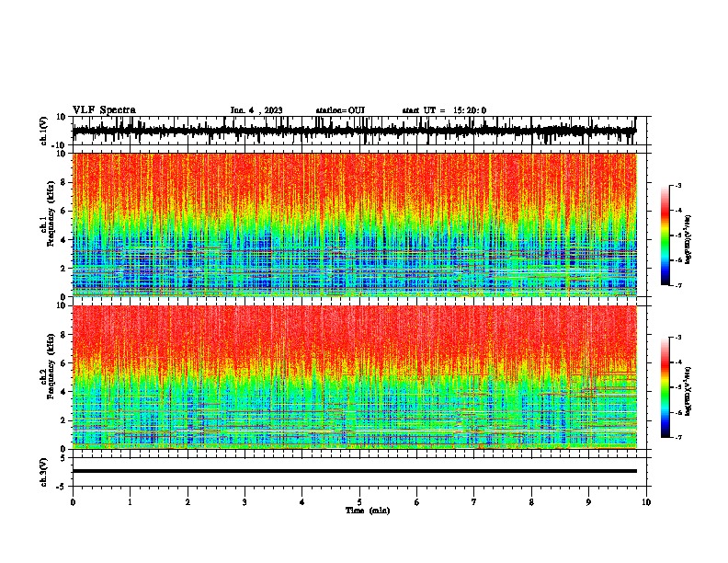Click the '8' tick label on the Time axis

[531, 502]
